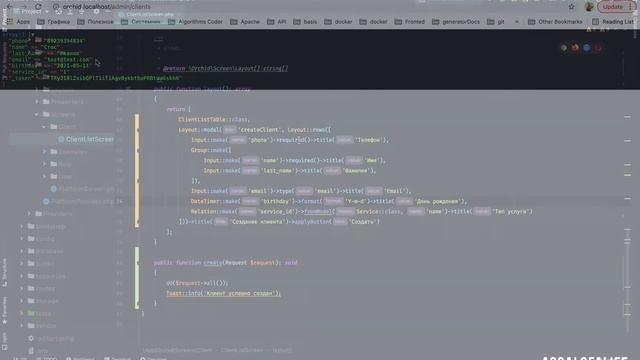The height and width of the screenshot is (360, 640).
Task: Open the npm tool window
Action: 4,341
